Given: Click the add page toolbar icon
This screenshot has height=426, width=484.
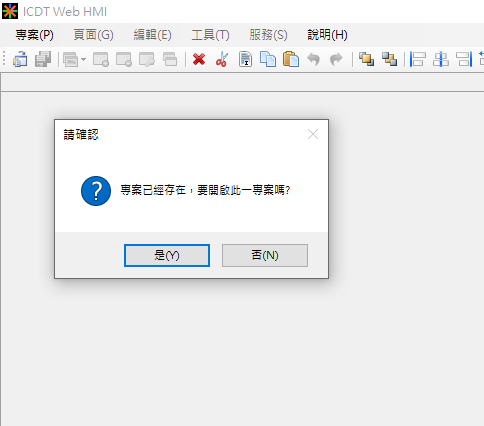Looking at the screenshot, I should tap(101, 59).
